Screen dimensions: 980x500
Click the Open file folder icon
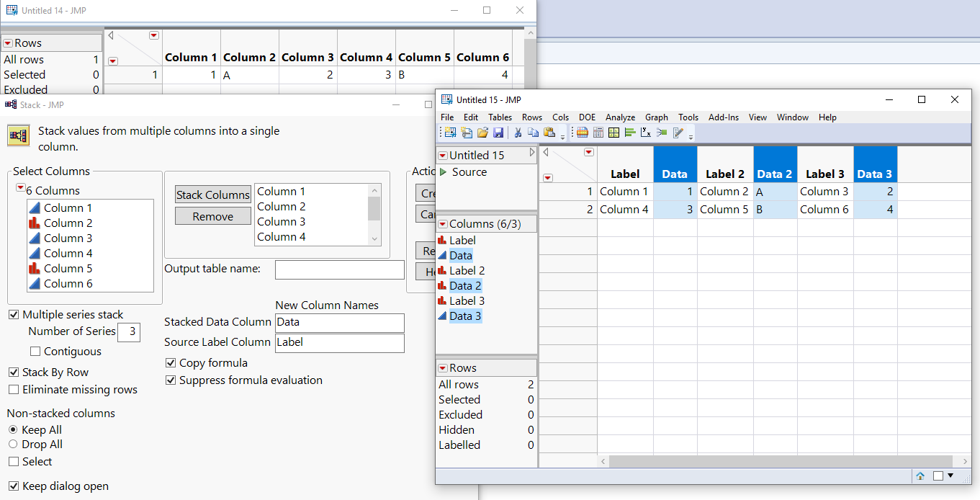tap(482, 133)
